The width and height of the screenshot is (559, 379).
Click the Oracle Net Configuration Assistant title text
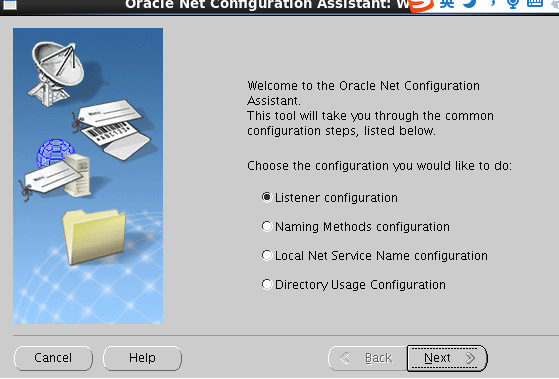pos(267,5)
